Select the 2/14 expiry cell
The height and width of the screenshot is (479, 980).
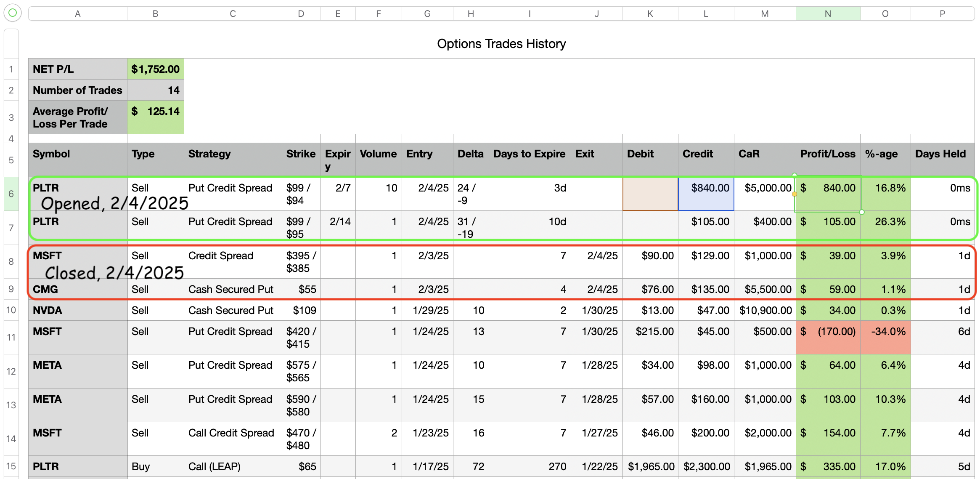[338, 228]
